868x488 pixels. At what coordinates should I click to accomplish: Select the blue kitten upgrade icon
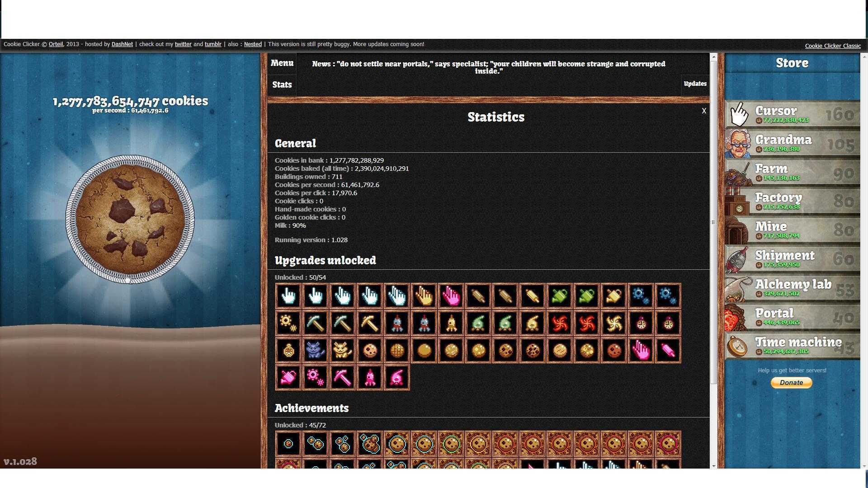(x=316, y=351)
